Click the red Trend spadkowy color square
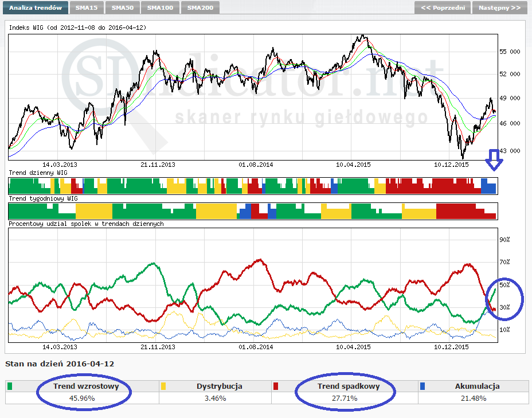532x418 pixels. pyautogui.click(x=275, y=386)
